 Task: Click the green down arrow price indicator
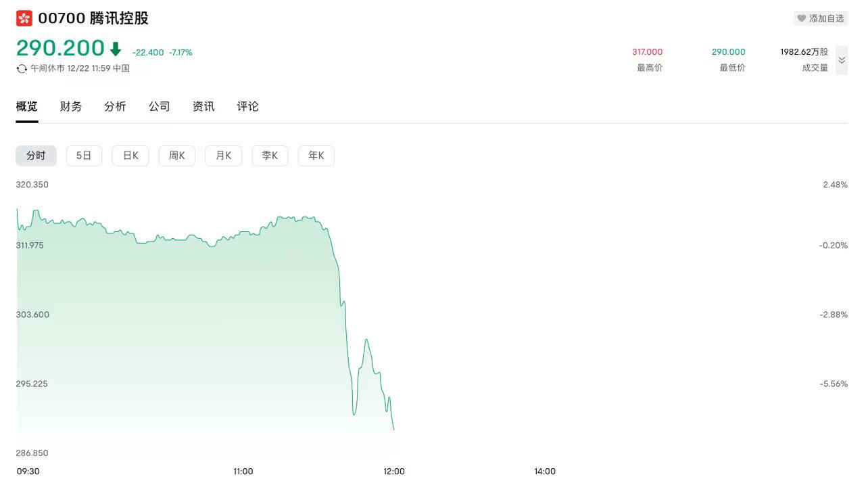(115, 49)
